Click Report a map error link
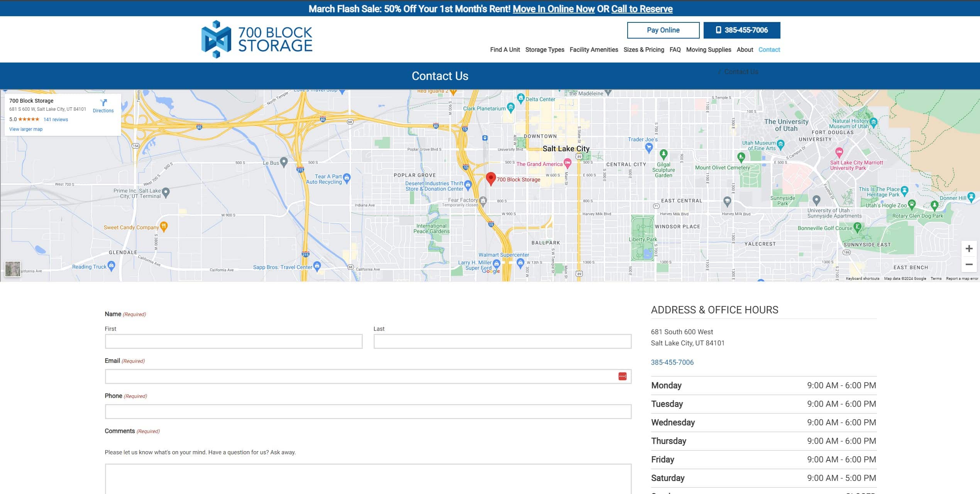Screen dimensions: 980x494 tap(962, 279)
